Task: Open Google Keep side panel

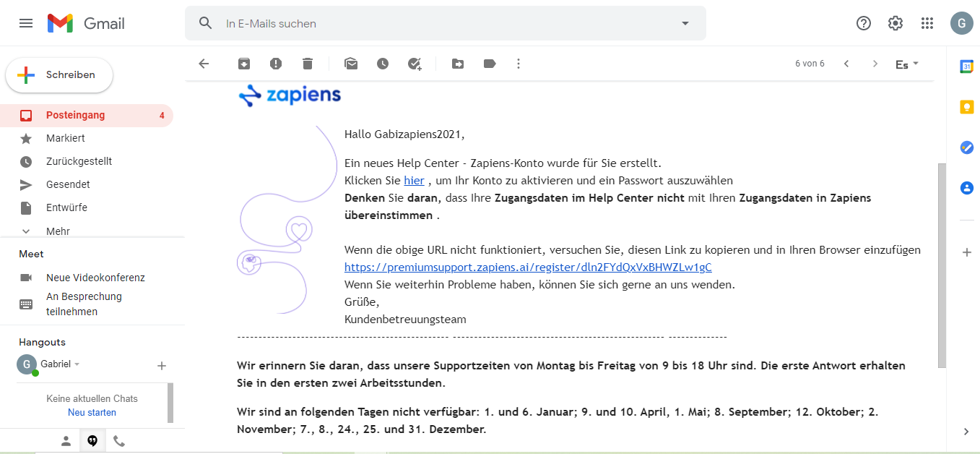Action: (966, 107)
